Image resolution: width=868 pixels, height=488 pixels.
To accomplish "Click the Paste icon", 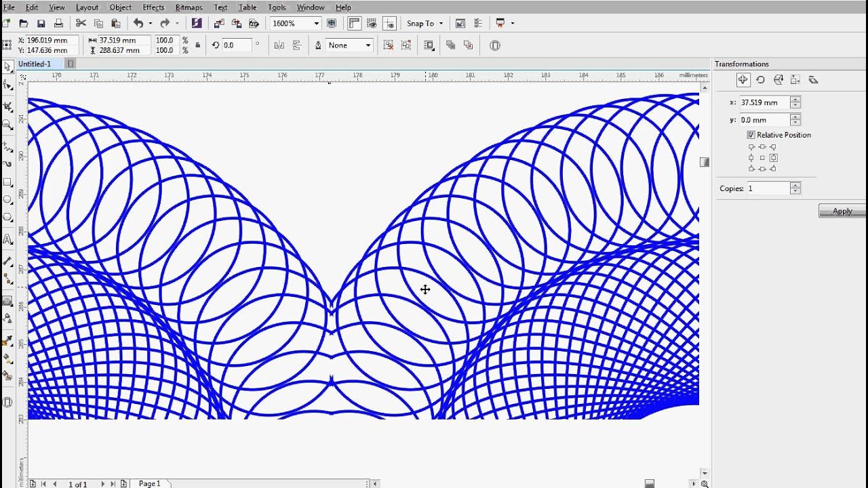I will pyautogui.click(x=115, y=23).
